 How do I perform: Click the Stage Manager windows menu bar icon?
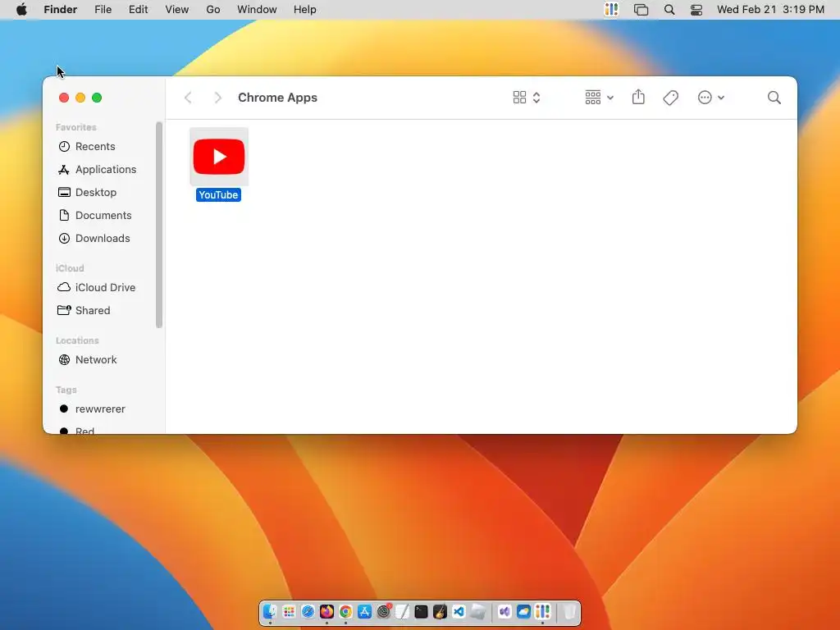click(641, 10)
